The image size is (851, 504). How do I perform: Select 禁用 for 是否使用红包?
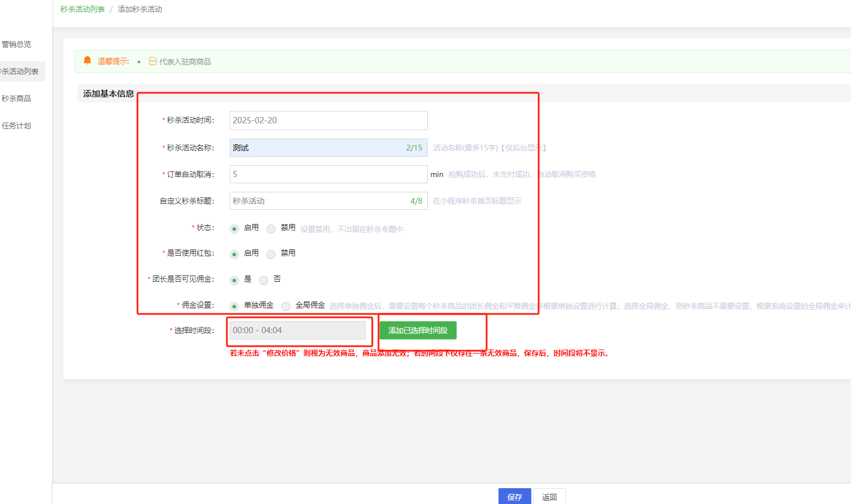point(271,255)
